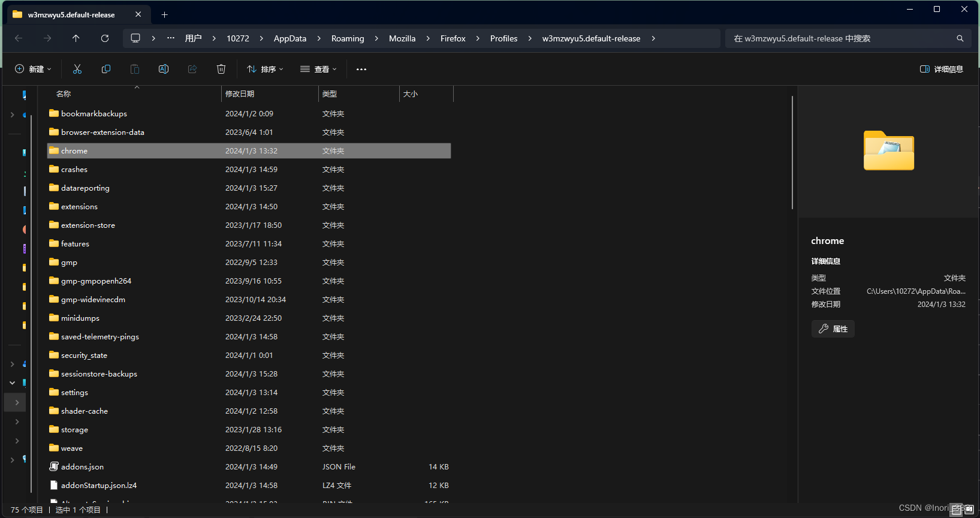Expand the breadcrumb ellipsis for hidden path
Screen dimensions: 980x518
click(x=171, y=38)
